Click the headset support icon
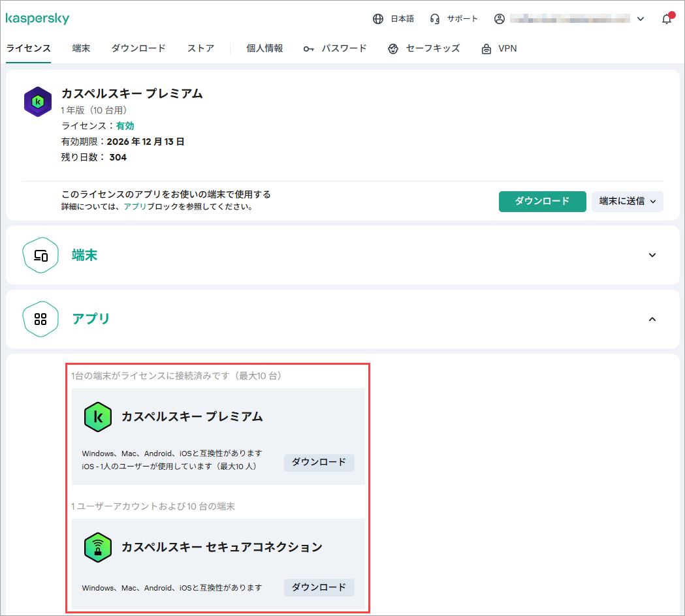The width and height of the screenshot is (685, 616). coord(435,19)
